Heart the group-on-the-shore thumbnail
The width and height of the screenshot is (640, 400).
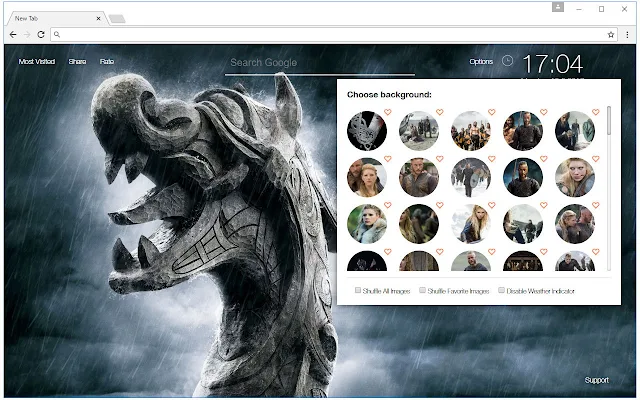pyautogui.click(x=440, y=112)
